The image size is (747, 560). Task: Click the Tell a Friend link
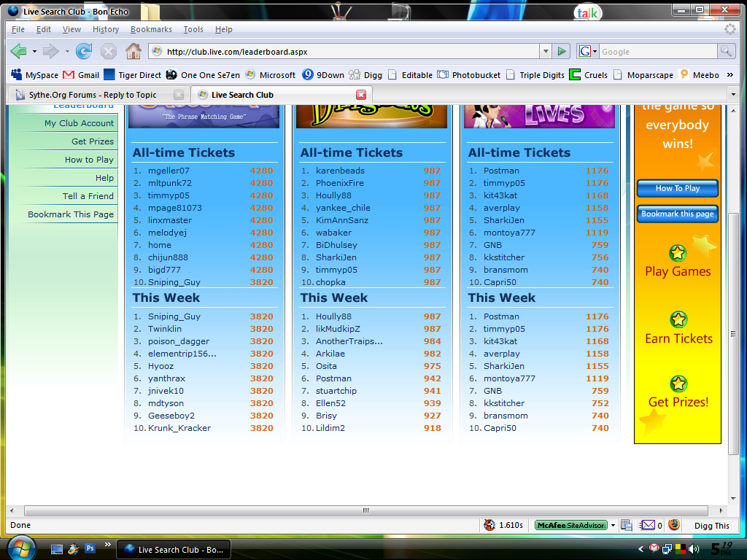coord(88,196)
